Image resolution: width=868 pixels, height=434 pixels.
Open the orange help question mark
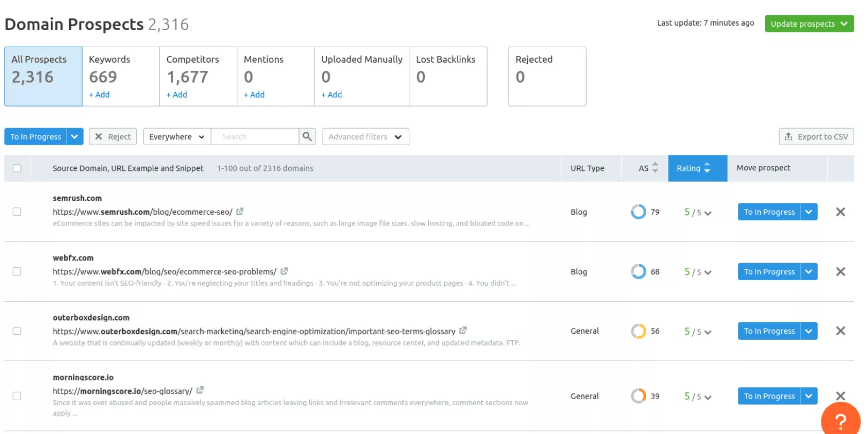coord(840,421)
